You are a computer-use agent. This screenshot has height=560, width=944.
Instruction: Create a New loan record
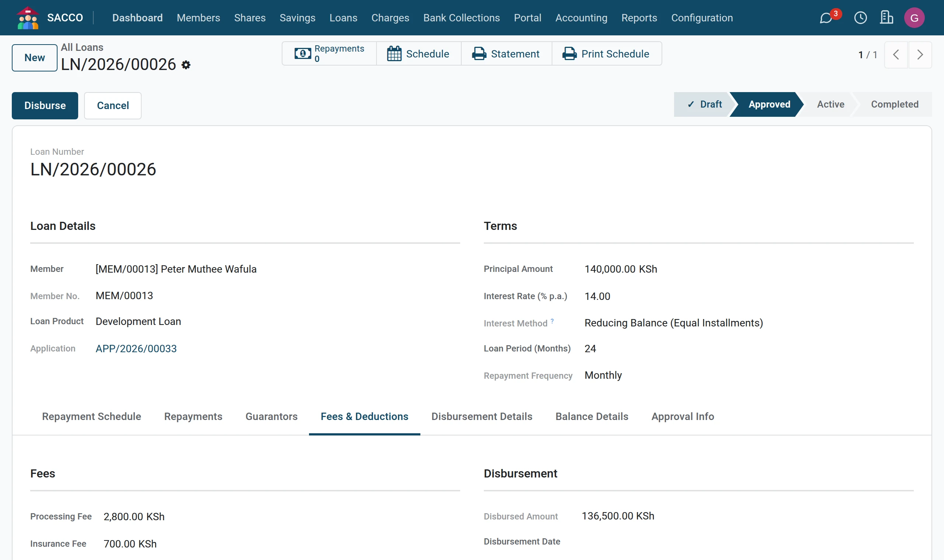click(x=34, y=58)
